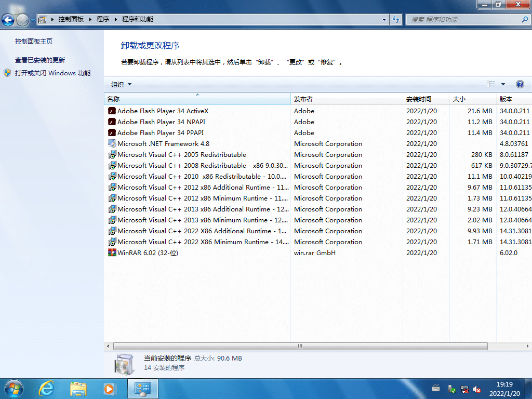Click the 程序和功能 breadcrumb segment
532x399 pixels.
click(137, 19)
